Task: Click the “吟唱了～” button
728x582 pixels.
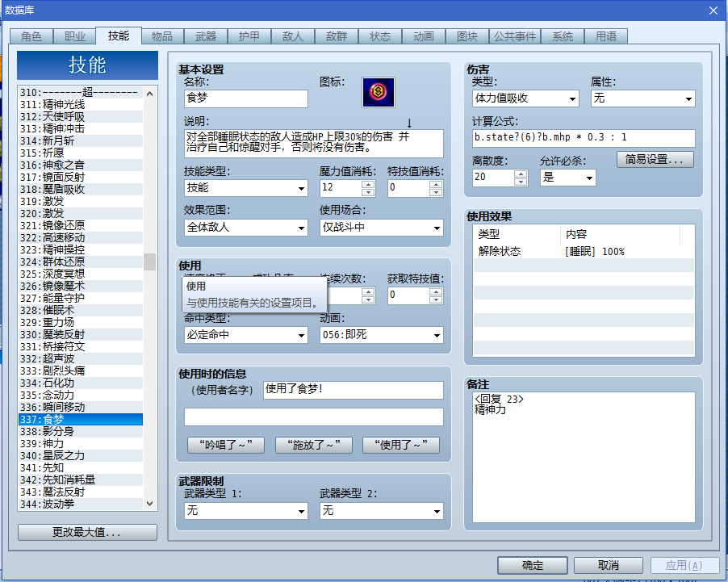Action: click(x=226, y=445)
